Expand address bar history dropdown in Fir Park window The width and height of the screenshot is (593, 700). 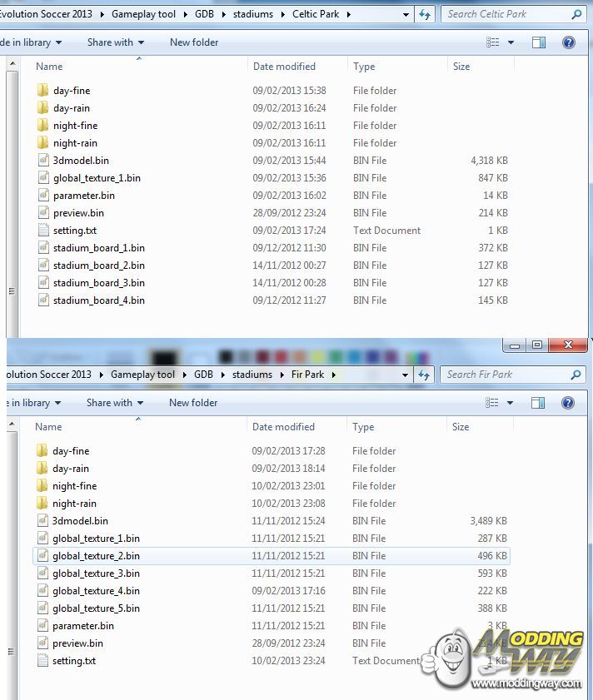[x=406, y=375]
